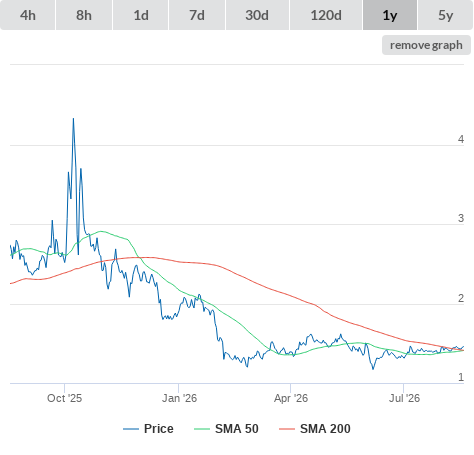This screenshot has width=474, height=455.
Task: Click the blue Price legend line swatch
Action: [131, 429]
